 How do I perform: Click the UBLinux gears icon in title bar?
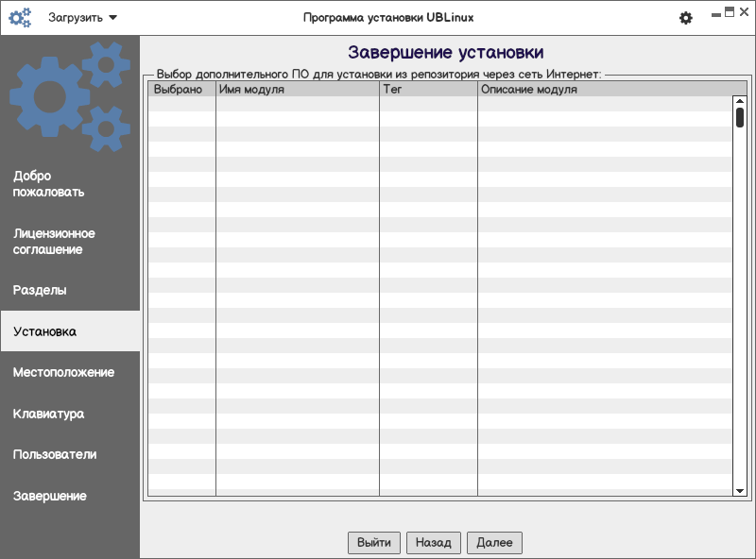pos(20,17)
